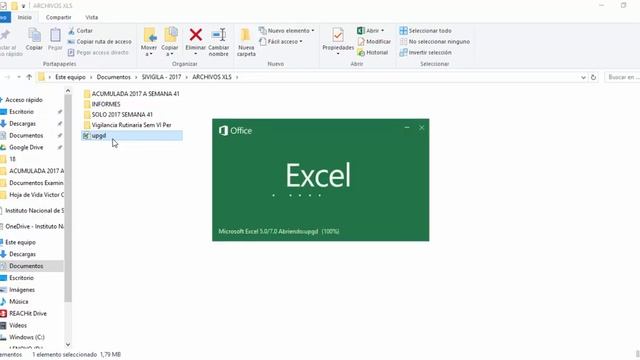This screenshot has height=360, width=640.
Task: Open folder SOLO 2017 SEMANA 41
Action: pyautogui.click(x=118, y=115)
